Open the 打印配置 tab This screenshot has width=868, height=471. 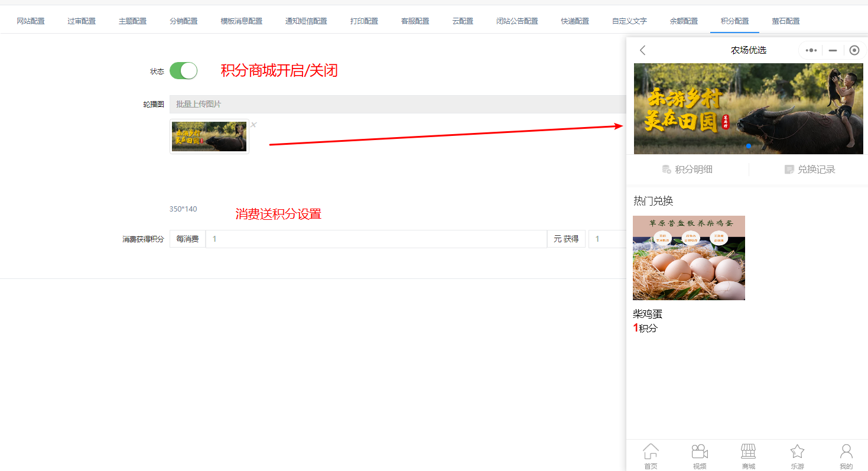point(364,21)
